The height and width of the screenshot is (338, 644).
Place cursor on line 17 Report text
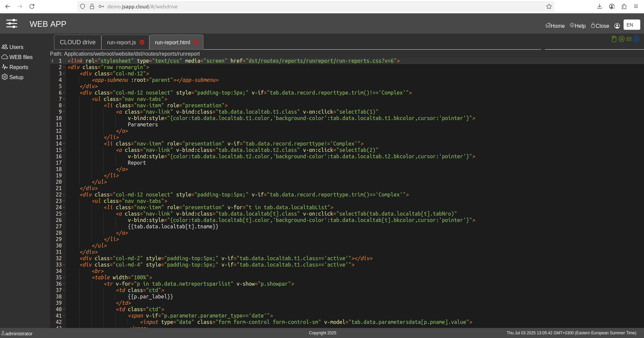[137, 163]
